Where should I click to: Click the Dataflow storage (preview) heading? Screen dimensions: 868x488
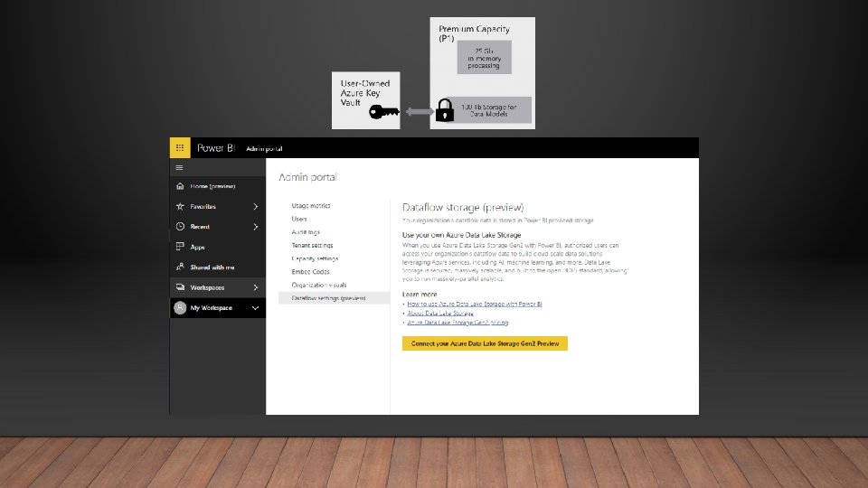pyautogui.click(x=463, y=208)
